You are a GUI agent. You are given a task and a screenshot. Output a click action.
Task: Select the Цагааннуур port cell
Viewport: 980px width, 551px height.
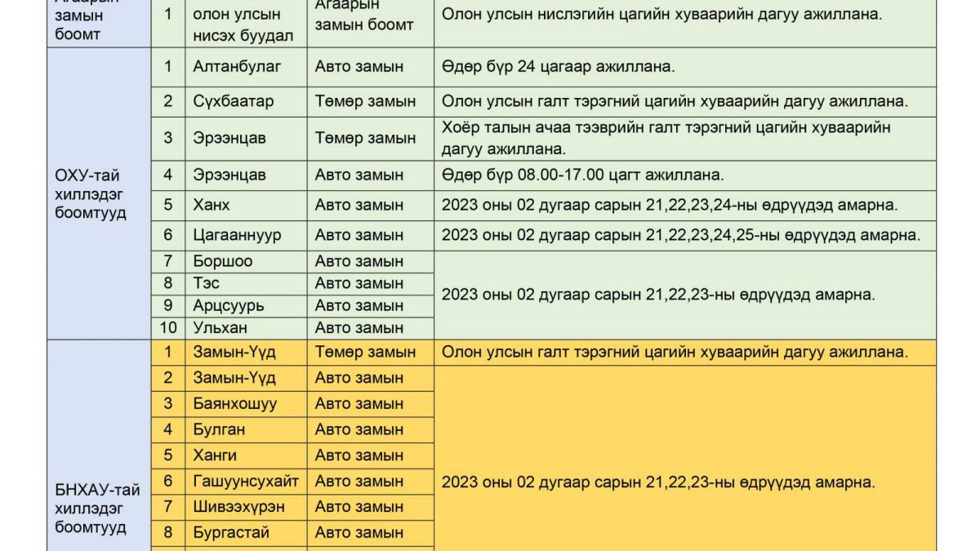click(x=237, y=235)
